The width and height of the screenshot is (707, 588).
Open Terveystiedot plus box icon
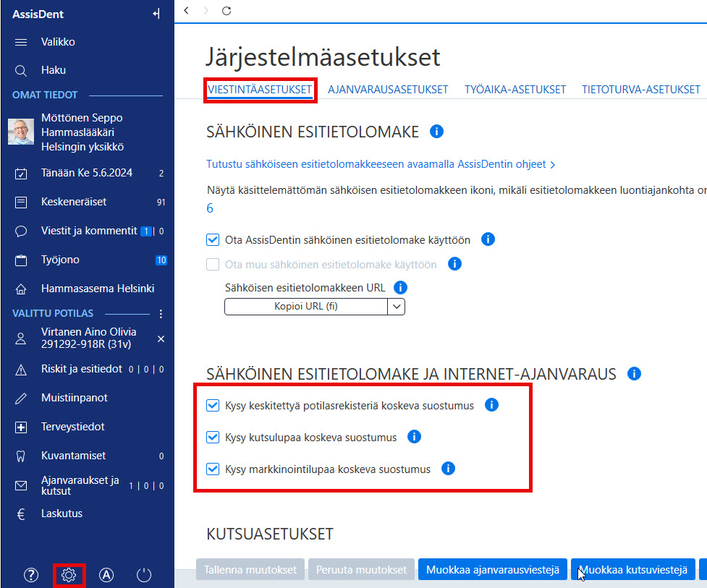point(21,427)
